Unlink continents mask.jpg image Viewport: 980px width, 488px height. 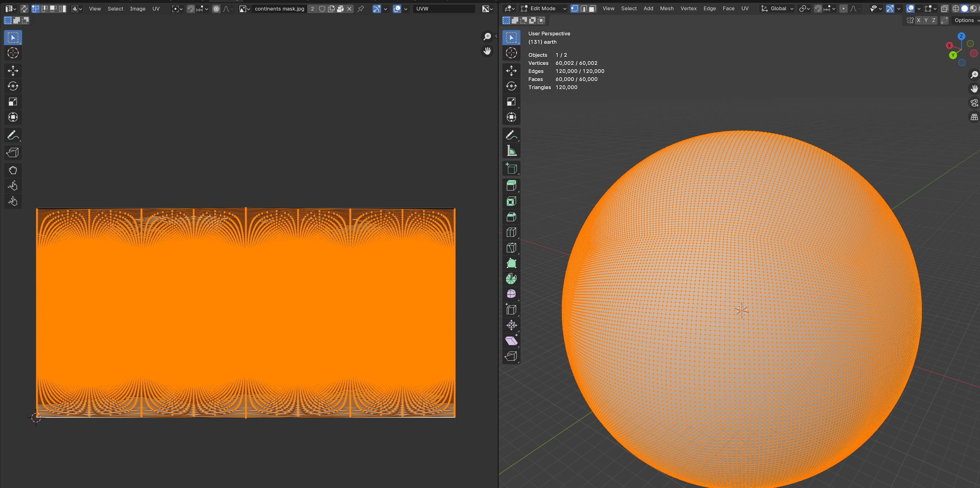[x=350, y=8]
